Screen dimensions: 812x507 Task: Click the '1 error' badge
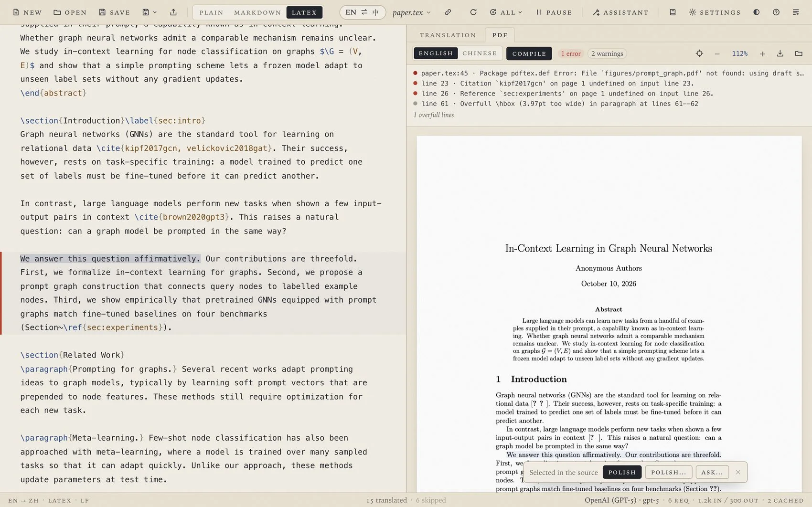click(571, 53)
